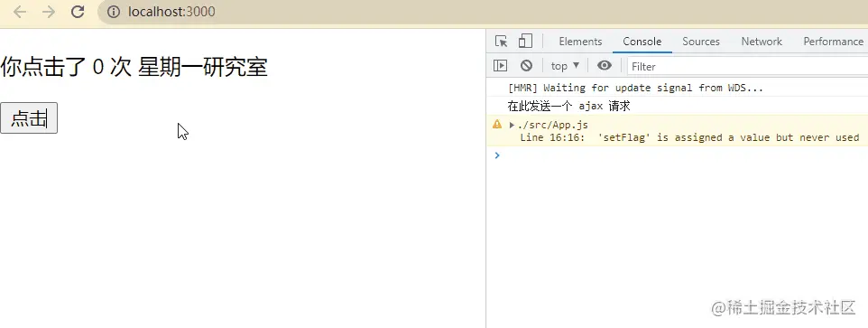Image resolution: width=868 pixels, height=328 pixels.
Task: Open the Network tab
Action: coord(762,42)
